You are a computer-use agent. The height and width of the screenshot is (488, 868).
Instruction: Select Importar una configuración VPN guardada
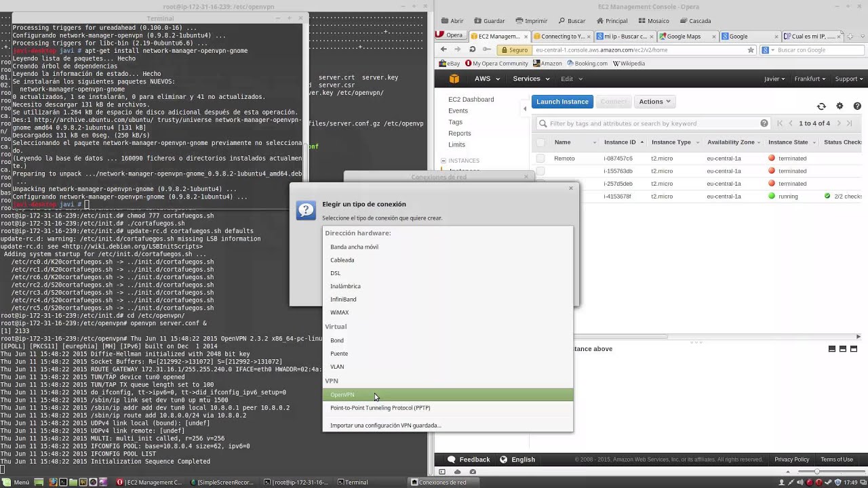point(448,426)
